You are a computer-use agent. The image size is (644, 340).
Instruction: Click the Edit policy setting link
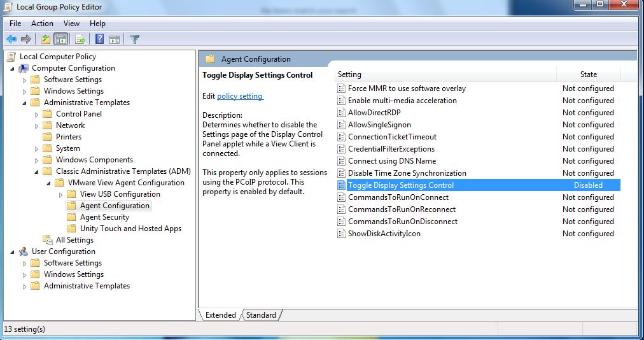point(239,96)
